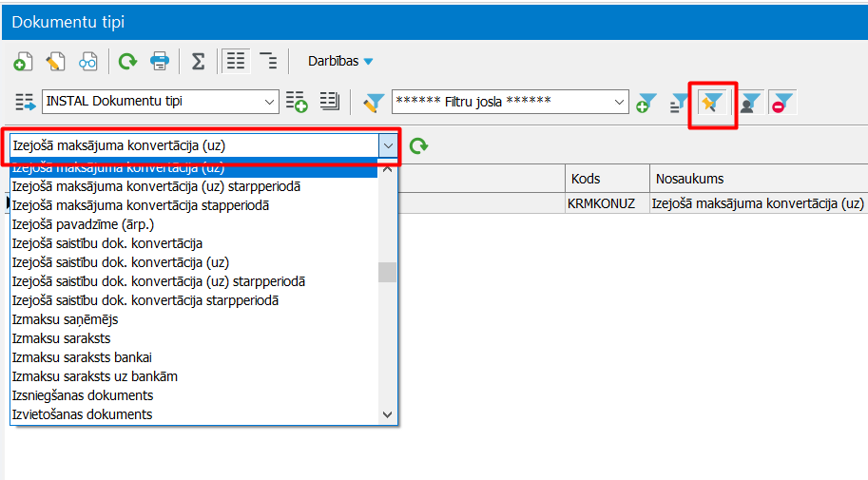Screen dimensions: 868x480
Task: Select Izmaksu saraksts uz bankām
Action: coord(194,376)
